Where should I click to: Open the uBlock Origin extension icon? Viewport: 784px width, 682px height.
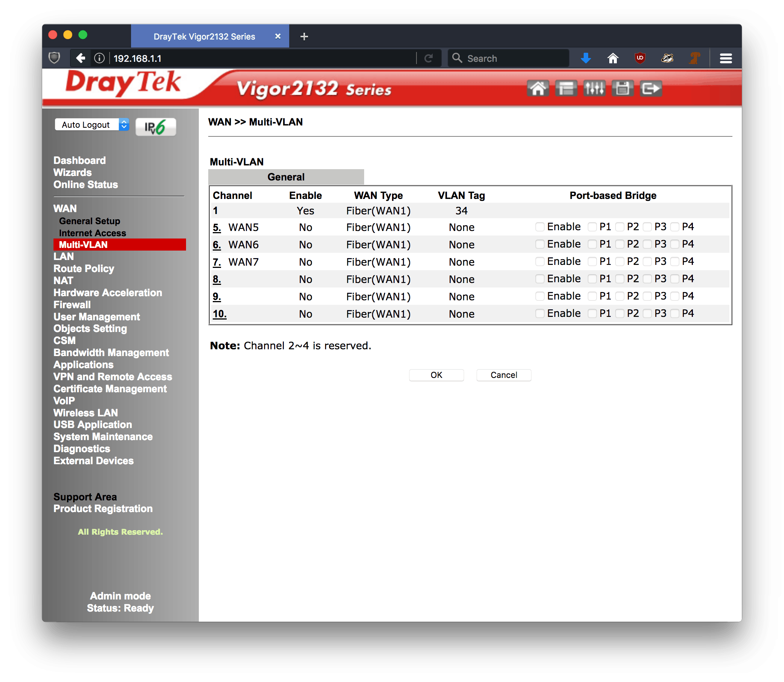pyautogui.click(x=640, y=58)
